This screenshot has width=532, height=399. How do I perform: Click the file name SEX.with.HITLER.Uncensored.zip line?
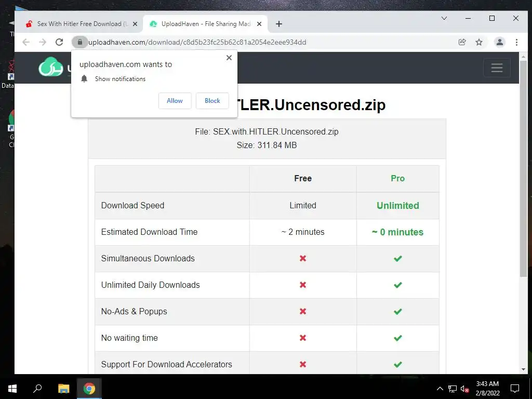[267, 131]
